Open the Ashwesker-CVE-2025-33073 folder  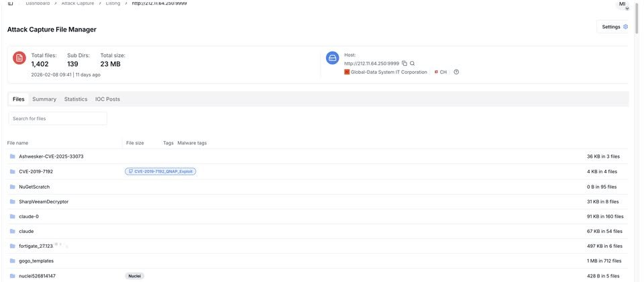(51, 156)
